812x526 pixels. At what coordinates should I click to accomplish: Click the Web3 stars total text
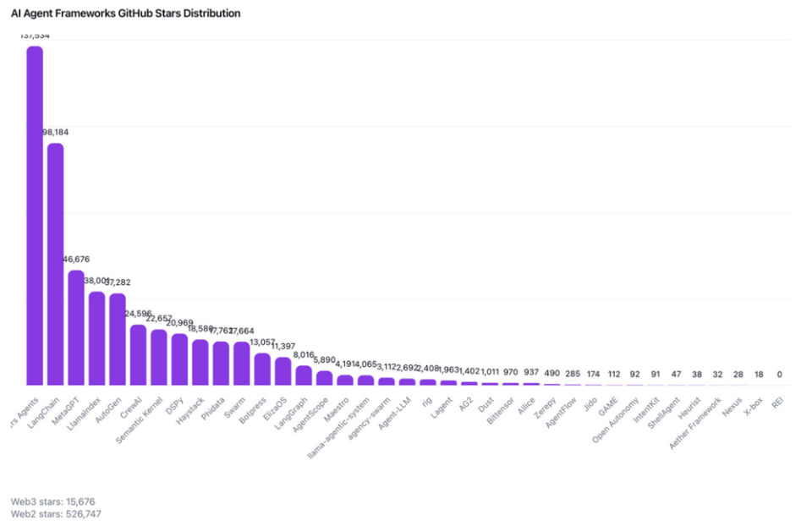point(53,501)
